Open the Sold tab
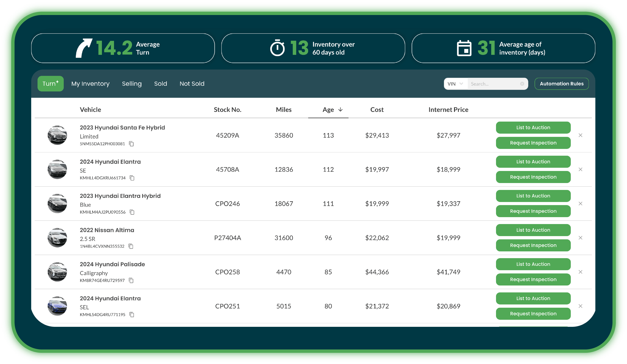The width and height of the screenshot is (627, 364). click(160, 84)
